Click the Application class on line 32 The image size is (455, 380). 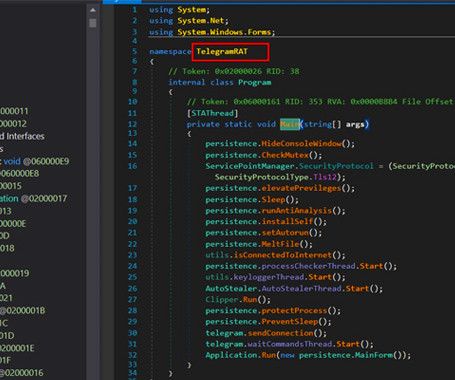coord(231,355)
